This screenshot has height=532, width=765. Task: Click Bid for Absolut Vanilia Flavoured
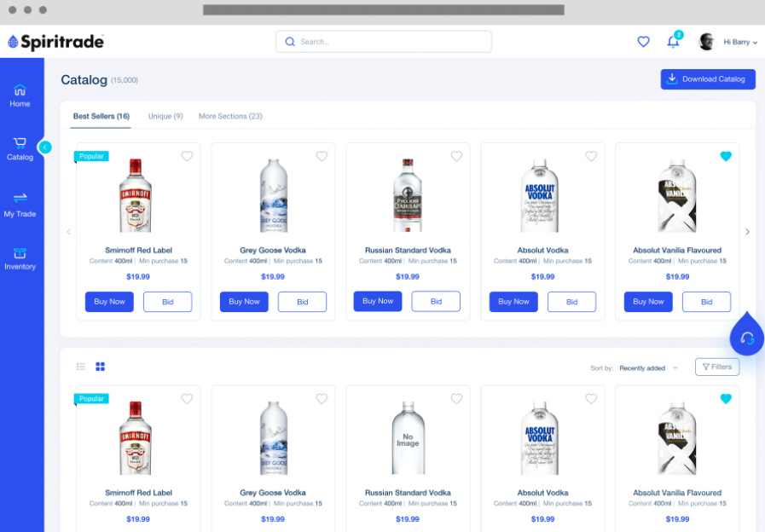coord(706,302)
